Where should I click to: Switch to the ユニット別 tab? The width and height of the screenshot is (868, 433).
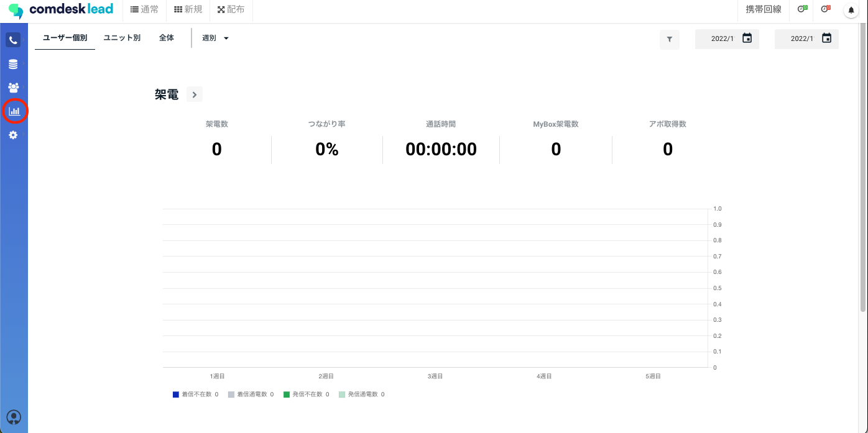click(x=122, y=38)
